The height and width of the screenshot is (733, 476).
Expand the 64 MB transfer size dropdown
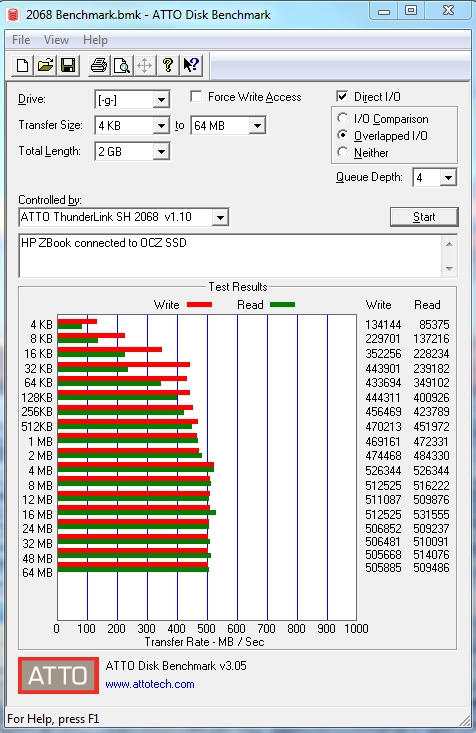click(x=257, y=126)
